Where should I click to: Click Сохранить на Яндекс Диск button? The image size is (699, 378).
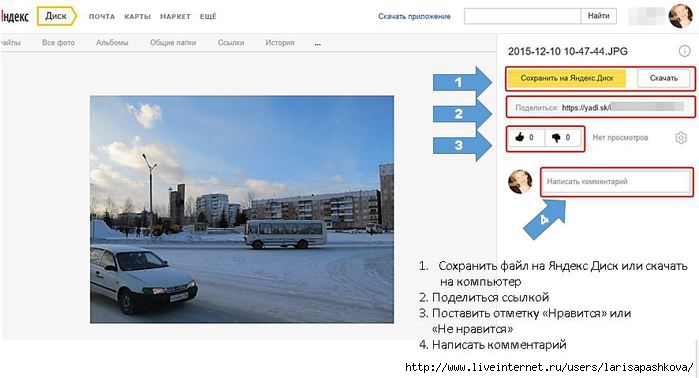click(567, 78)
